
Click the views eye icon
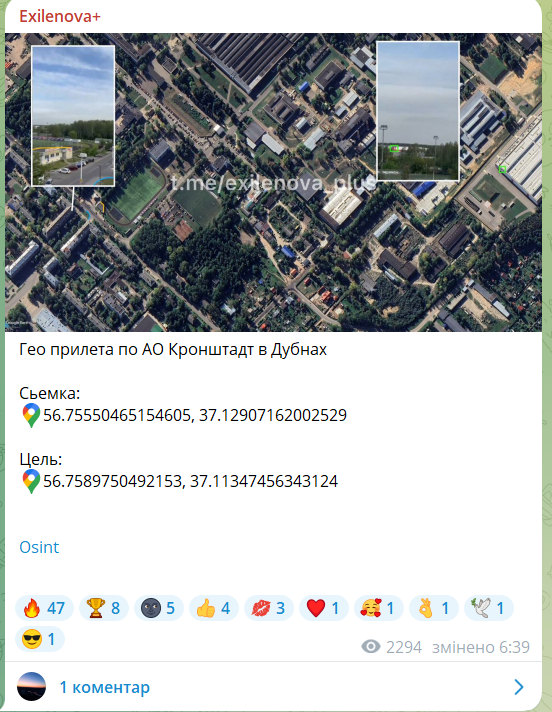371,647
